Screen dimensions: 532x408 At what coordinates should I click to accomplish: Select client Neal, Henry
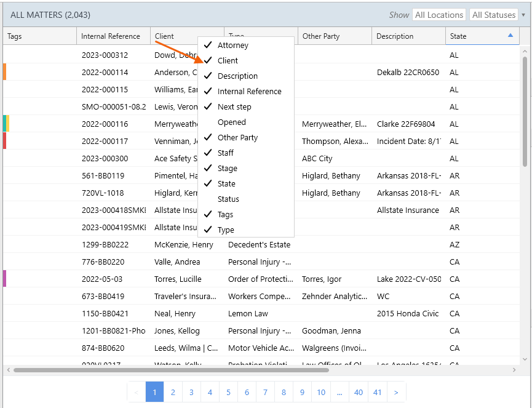click(175, 314)
